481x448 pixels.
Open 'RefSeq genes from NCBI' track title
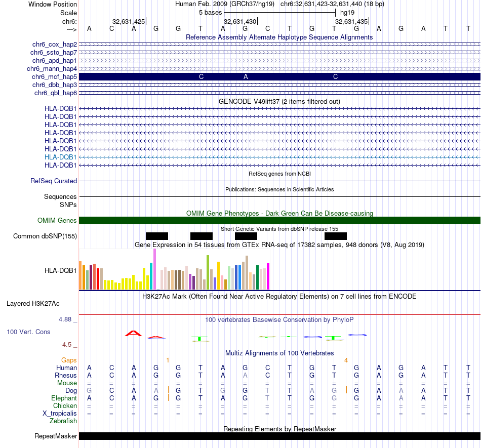280,174
